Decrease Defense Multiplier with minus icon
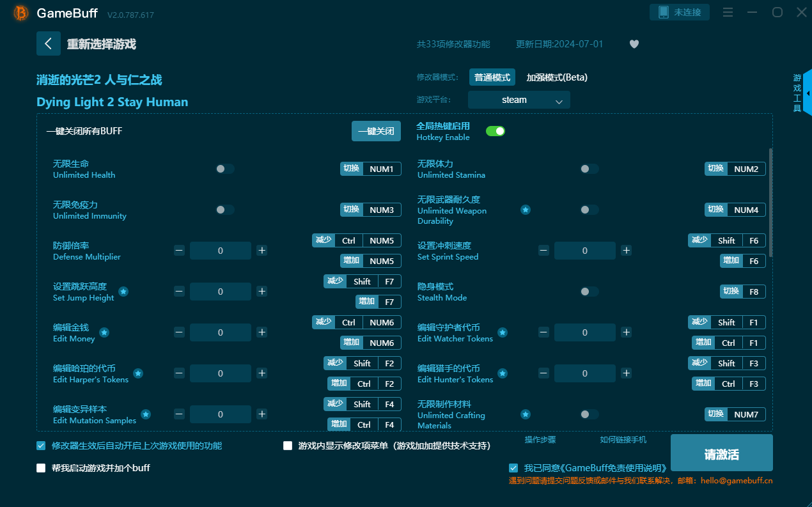 (179, 251)
